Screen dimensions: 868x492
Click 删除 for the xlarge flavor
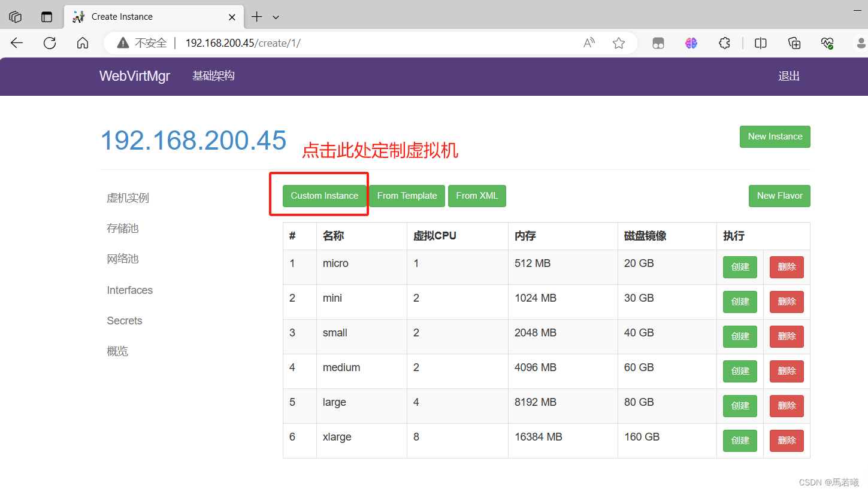tap(787, 441)
